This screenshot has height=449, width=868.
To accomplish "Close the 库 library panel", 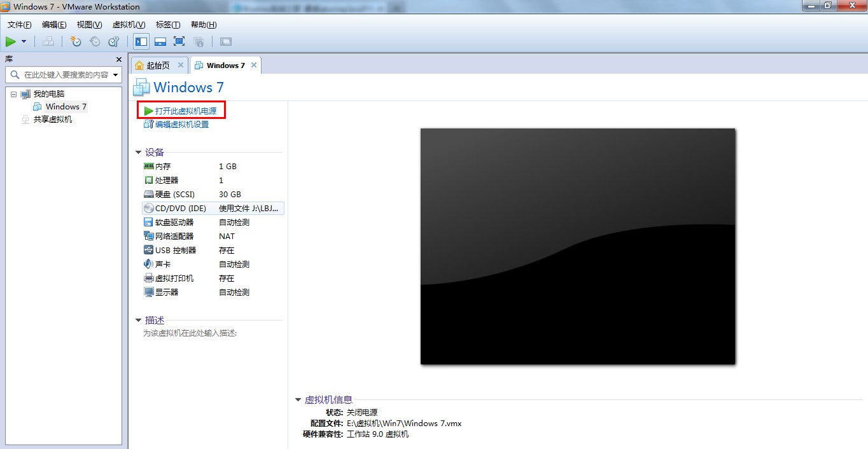I will point(118,59).
